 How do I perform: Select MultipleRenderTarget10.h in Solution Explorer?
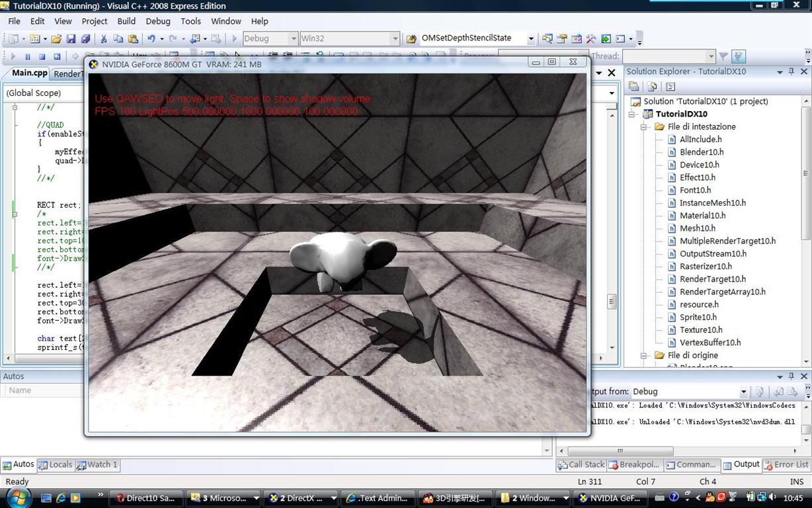[x=727, y=241]
